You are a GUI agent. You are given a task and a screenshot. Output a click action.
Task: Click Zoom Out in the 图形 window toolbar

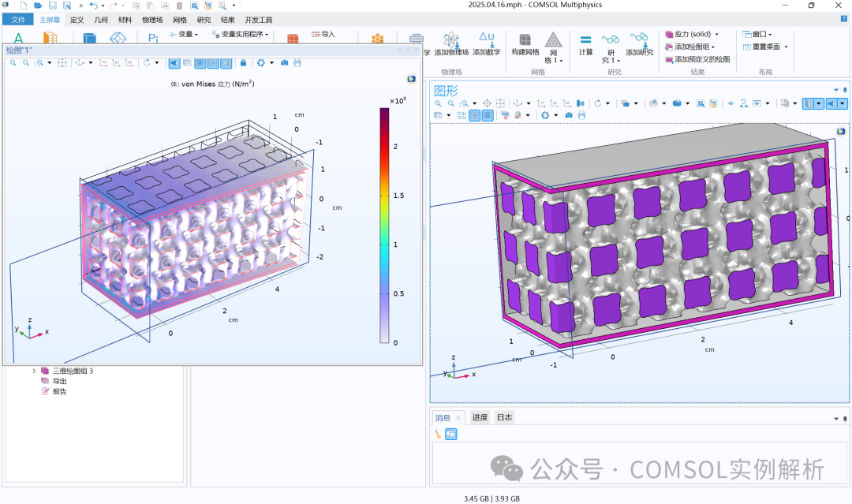[451, 103]
